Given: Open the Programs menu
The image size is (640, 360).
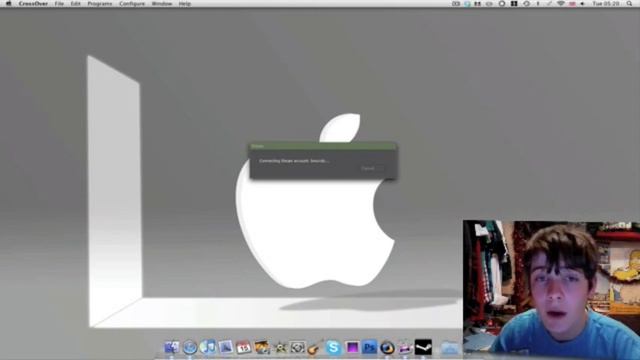Looking at the screenshot, I should pyautogui.click(x=100, y=4).
